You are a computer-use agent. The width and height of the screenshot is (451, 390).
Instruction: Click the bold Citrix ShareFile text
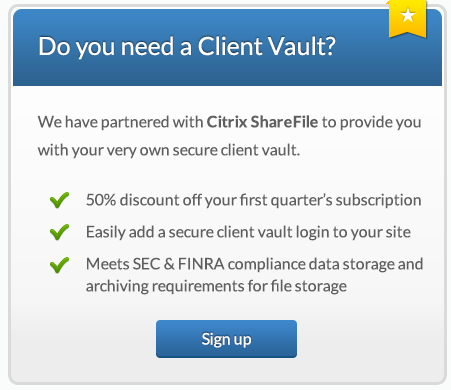[262, 122]
